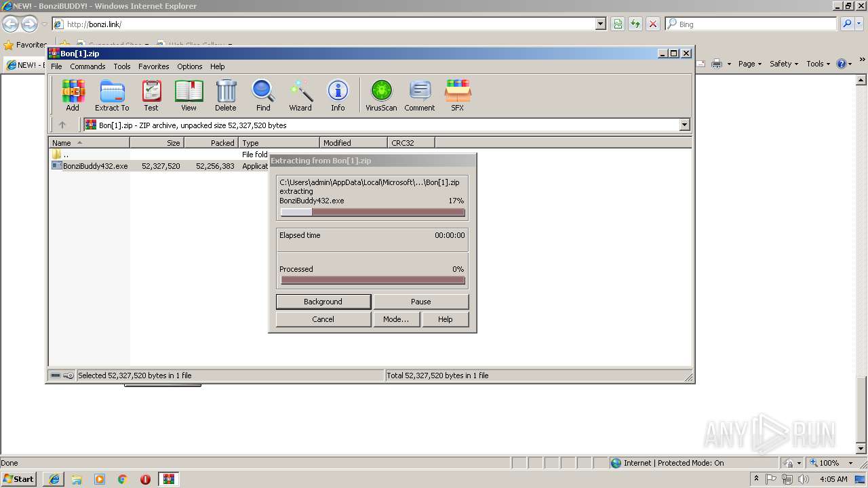
Task: Click the IE address bar URL
Action: click(x=94, y=24)
